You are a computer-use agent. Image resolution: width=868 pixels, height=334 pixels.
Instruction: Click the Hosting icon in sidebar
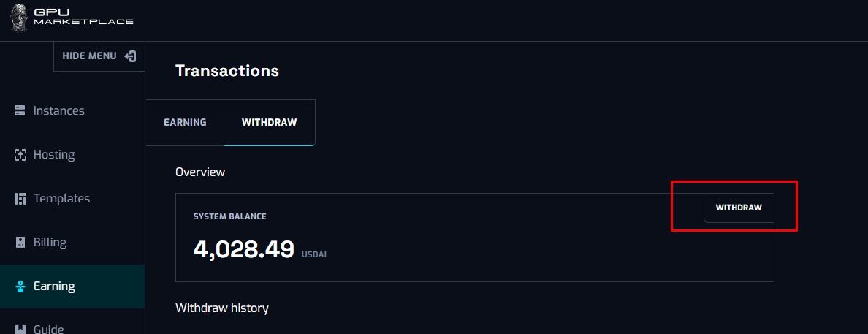pyautogui.click(x=20, y=155)
